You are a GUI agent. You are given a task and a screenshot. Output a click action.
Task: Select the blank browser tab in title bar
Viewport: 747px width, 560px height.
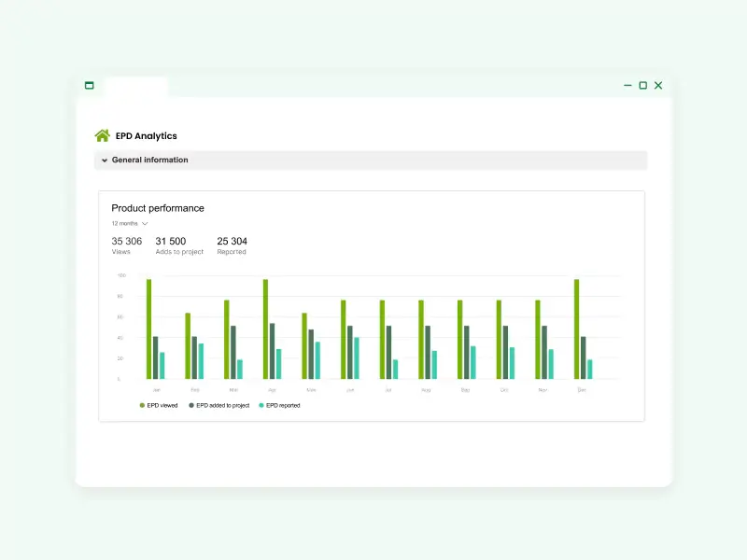point(135,87)
